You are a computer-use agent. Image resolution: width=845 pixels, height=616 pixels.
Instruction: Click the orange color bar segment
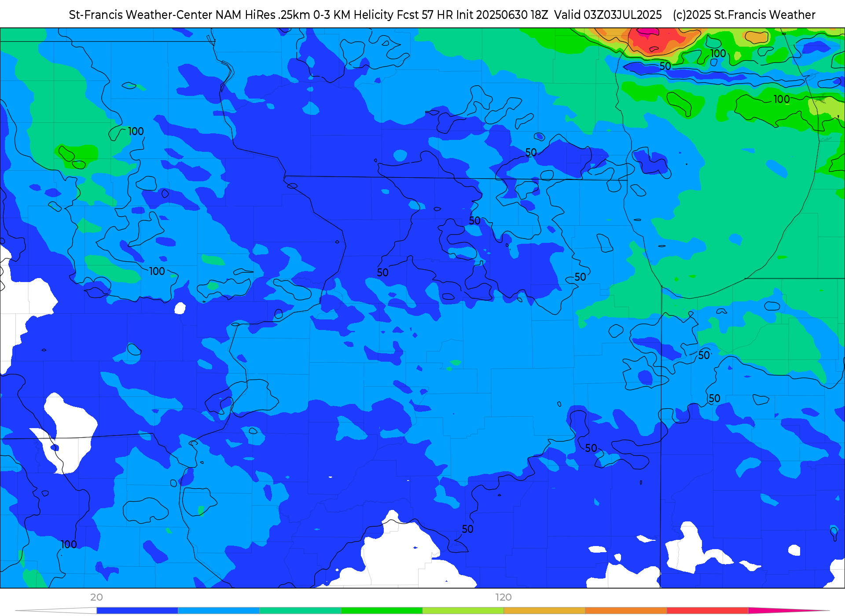pyautogui.click(x=626, y=610)
